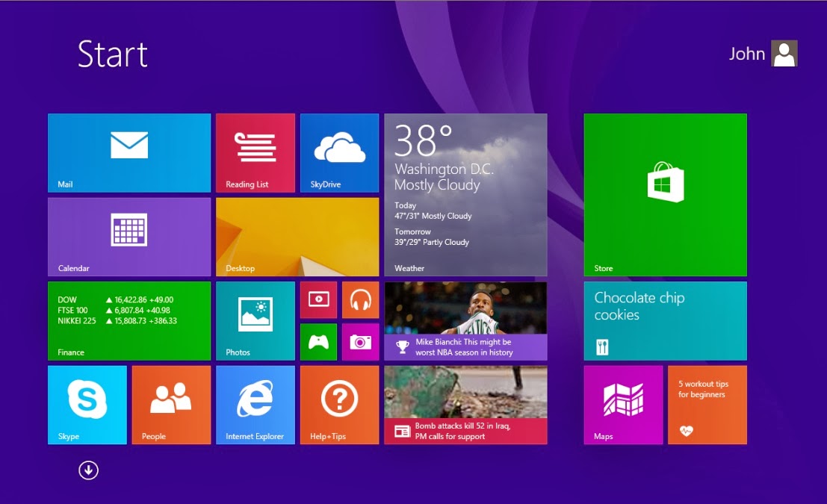The width and height of the screenshot is (827, 504).
Task: Open the small Xbox Games controller tile
Action: click(318, 342)
